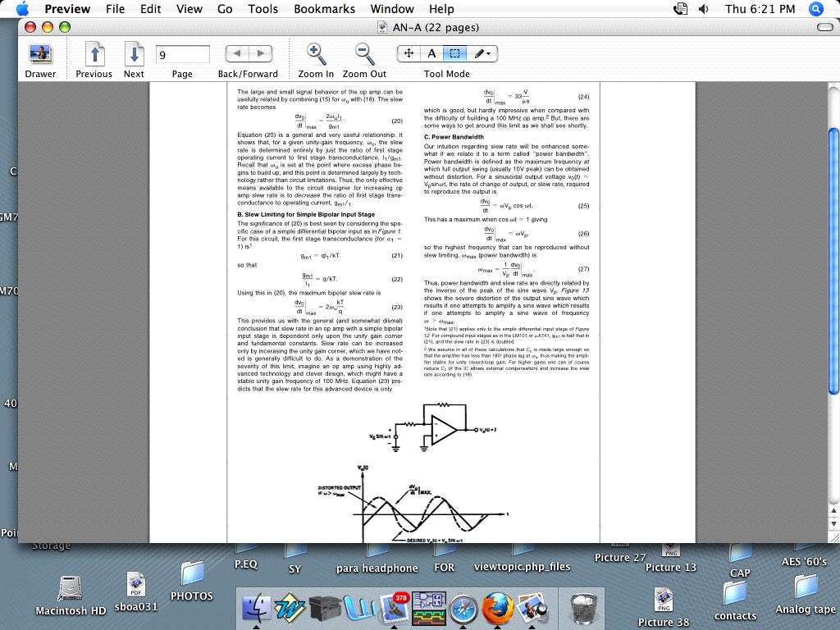Click the page number field
Screen dimensions: 840x630
click(182, 54)
